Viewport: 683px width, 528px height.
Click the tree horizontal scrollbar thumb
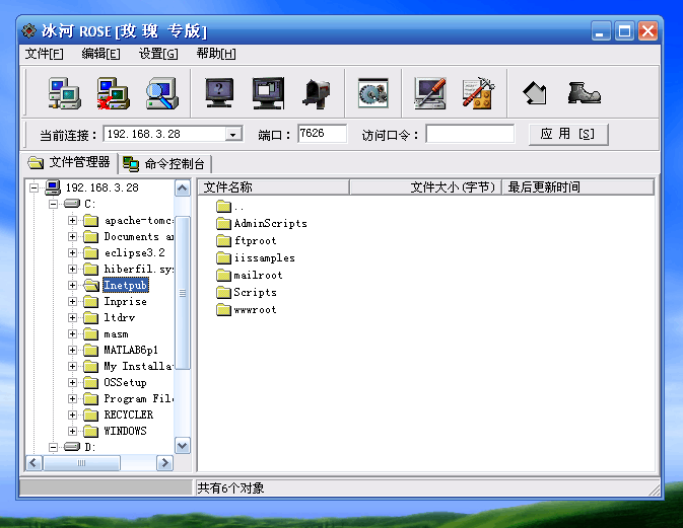click(x=82, y=463)
